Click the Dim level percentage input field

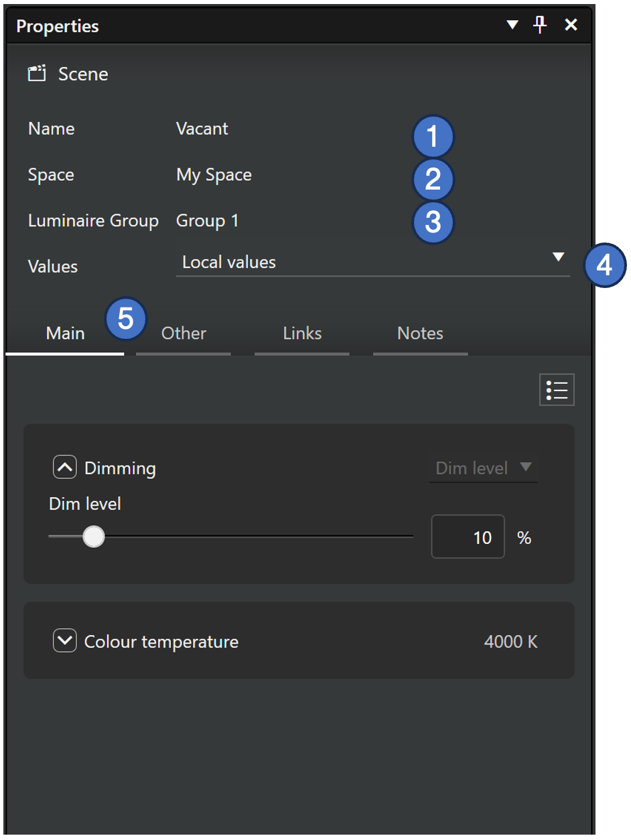468,537
